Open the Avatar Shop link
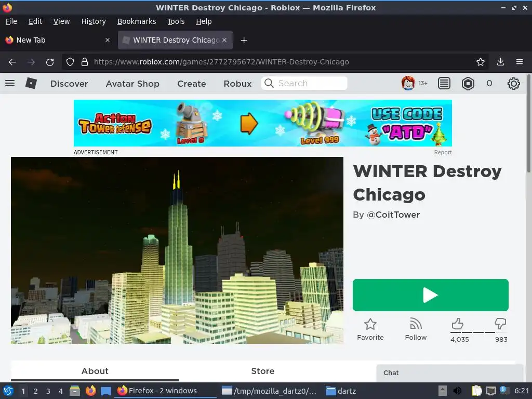 (132, 84)
